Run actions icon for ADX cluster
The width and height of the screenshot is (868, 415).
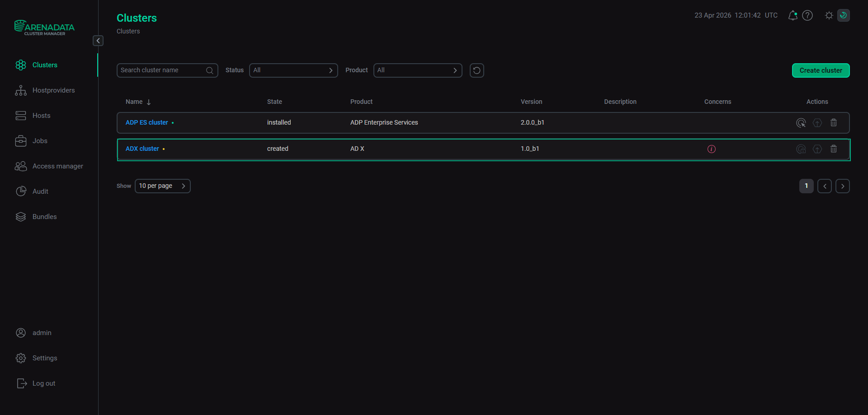pyautogui.click(x=801, y=149)
